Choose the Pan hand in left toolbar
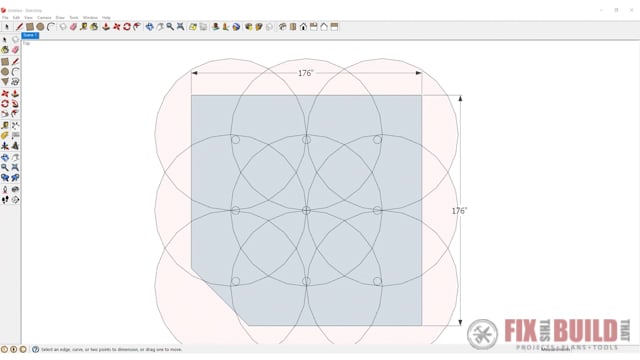Viewport: 640px width, 360px height. 15,158
